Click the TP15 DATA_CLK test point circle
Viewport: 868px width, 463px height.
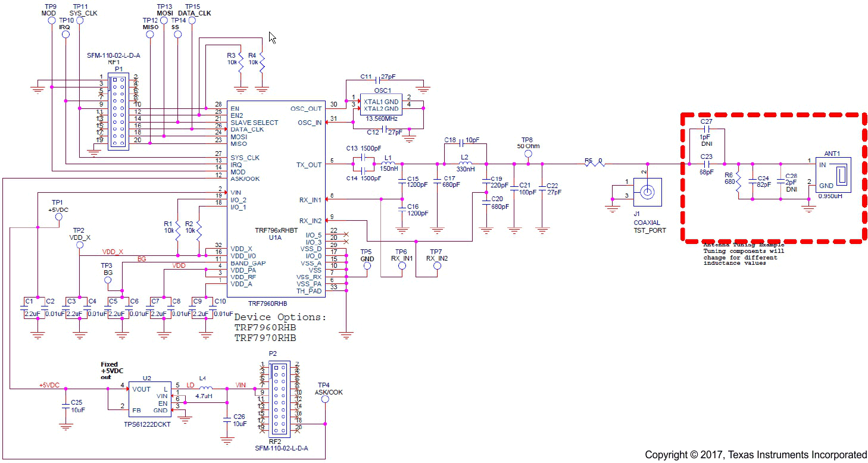point(191,20)
